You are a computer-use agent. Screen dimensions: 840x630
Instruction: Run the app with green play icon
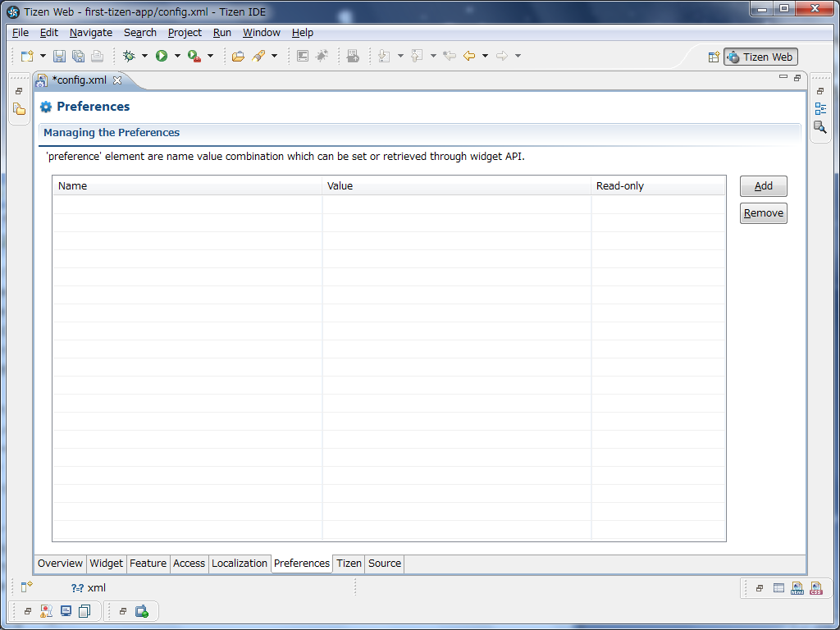point(162,56)
